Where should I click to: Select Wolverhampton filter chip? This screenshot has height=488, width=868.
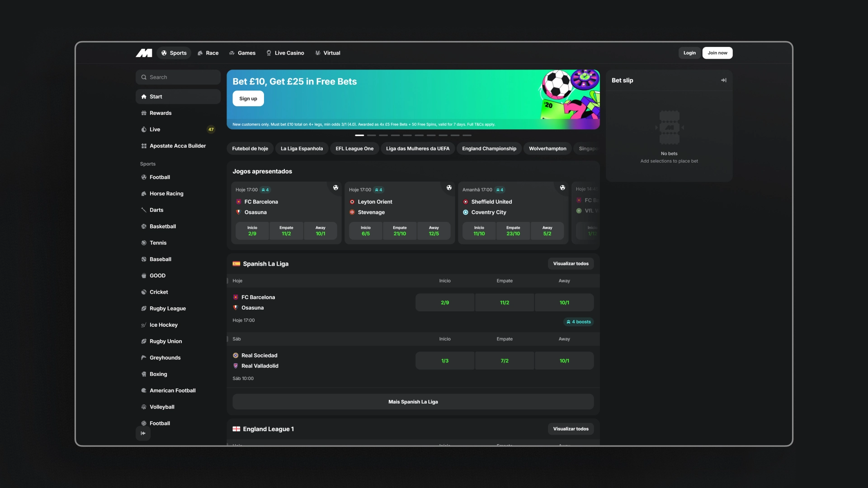coord(547,149)
